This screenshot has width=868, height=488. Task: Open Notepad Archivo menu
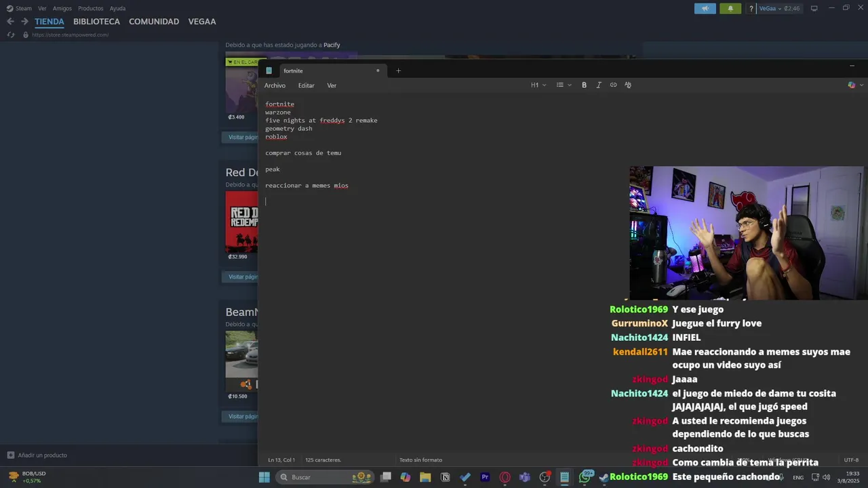(275, 85)
